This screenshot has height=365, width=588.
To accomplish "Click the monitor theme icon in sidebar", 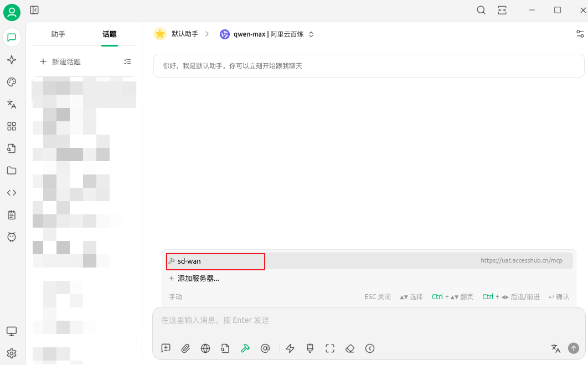I will pos(12,331).
